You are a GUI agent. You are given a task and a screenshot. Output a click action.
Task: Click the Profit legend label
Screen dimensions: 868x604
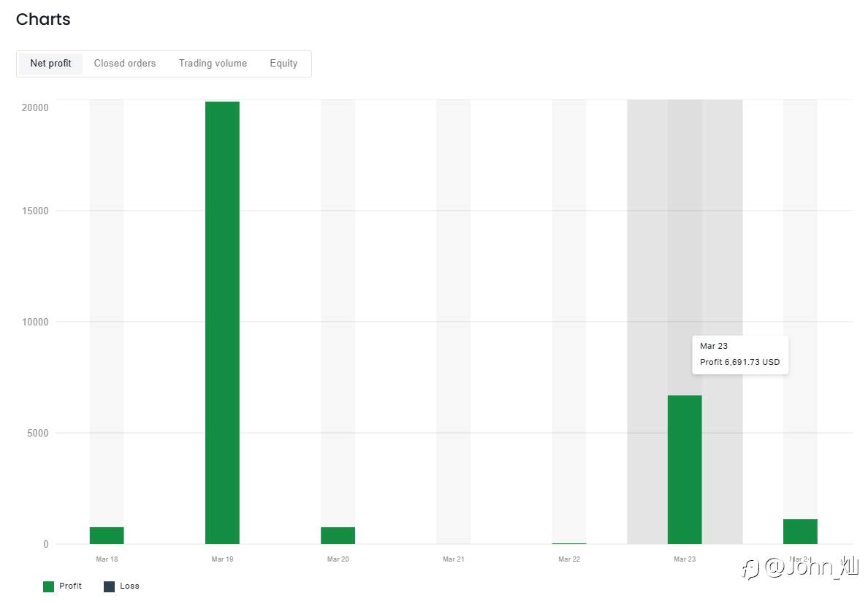pyautogui.click(x=70, y=586)
